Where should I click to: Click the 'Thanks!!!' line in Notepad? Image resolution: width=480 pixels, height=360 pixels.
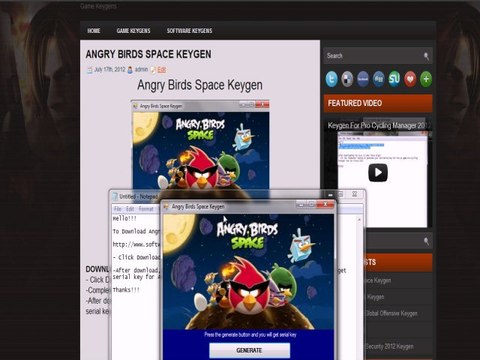pyautogui.click(x=126, y=290)
